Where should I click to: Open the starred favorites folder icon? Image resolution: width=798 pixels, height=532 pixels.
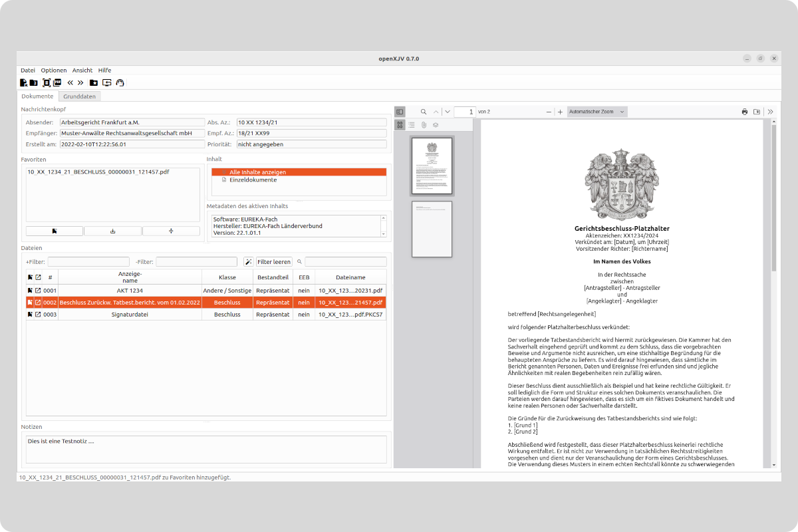click(x=94, y=82)
